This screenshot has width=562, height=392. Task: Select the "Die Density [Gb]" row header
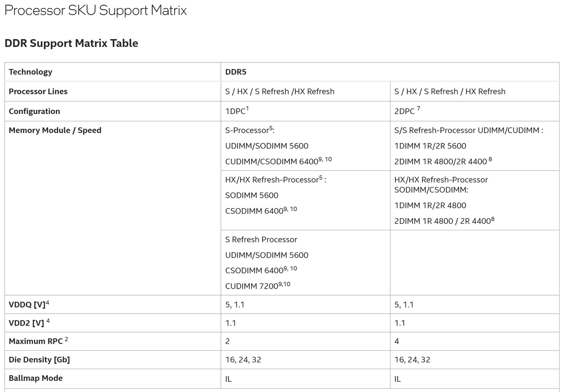tap(39, 360)
